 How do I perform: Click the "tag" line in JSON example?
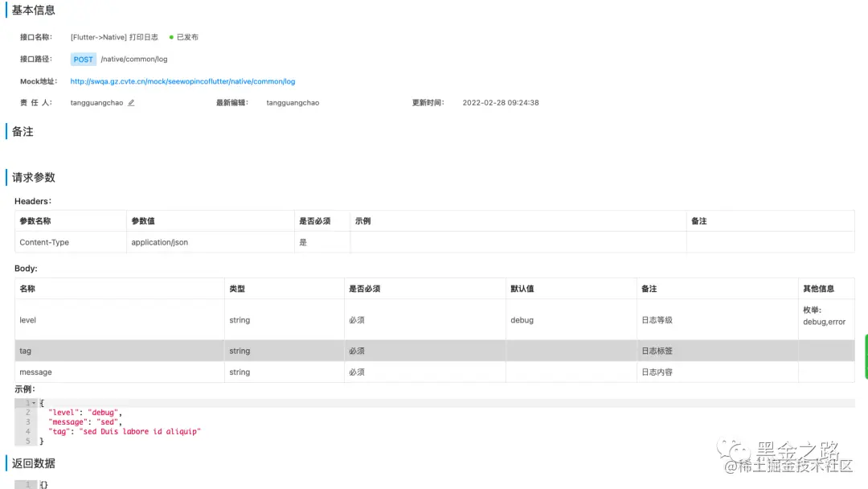pos(125,431)
